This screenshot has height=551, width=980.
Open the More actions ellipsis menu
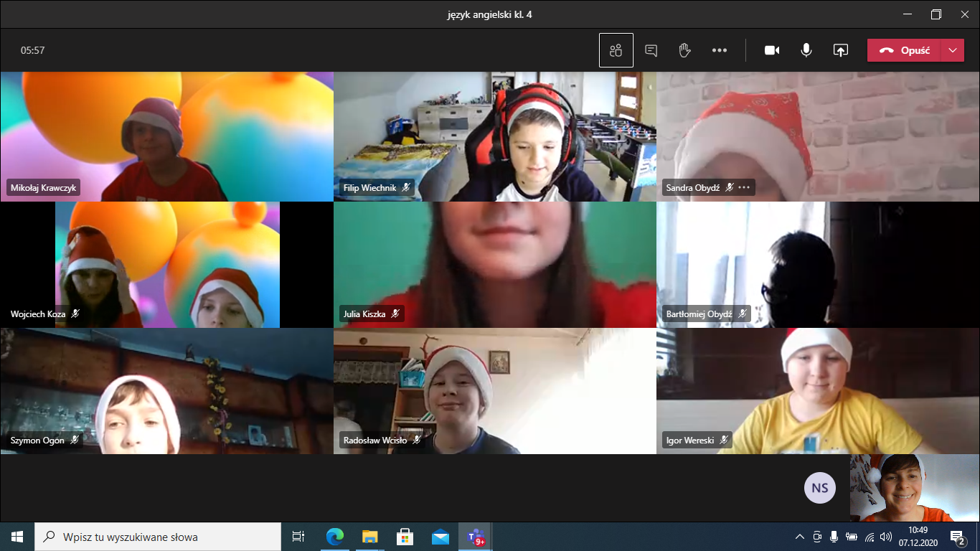[x=719, y=50]
